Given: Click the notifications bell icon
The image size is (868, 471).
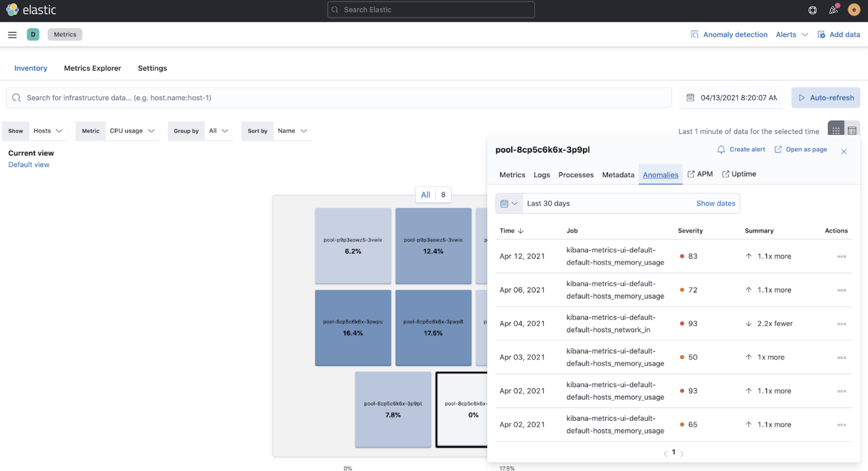Looking at the screenshot, I should (833, 10).
